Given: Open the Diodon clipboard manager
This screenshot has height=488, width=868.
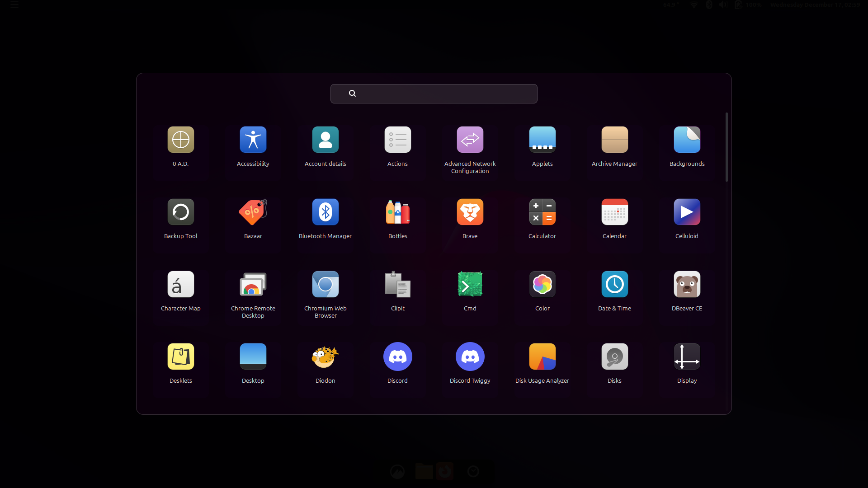Looking at the screenshot, I should pos(325,357).
